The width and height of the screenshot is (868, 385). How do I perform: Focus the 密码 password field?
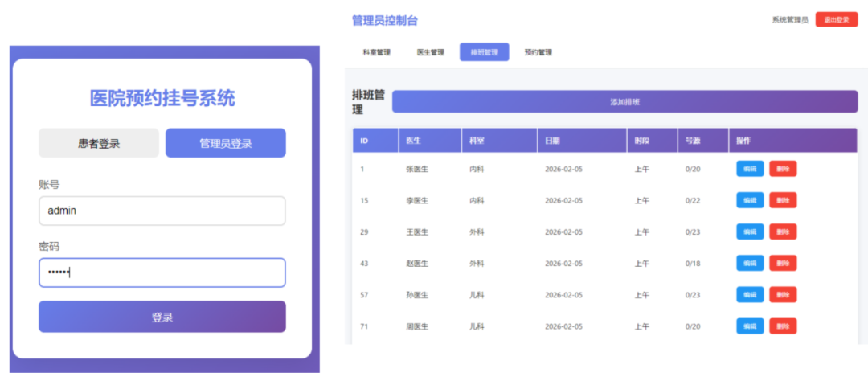point(162,272)
